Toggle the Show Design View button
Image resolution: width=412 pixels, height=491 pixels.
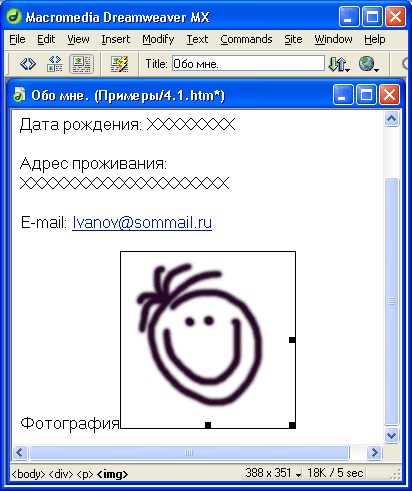point(81,63)
